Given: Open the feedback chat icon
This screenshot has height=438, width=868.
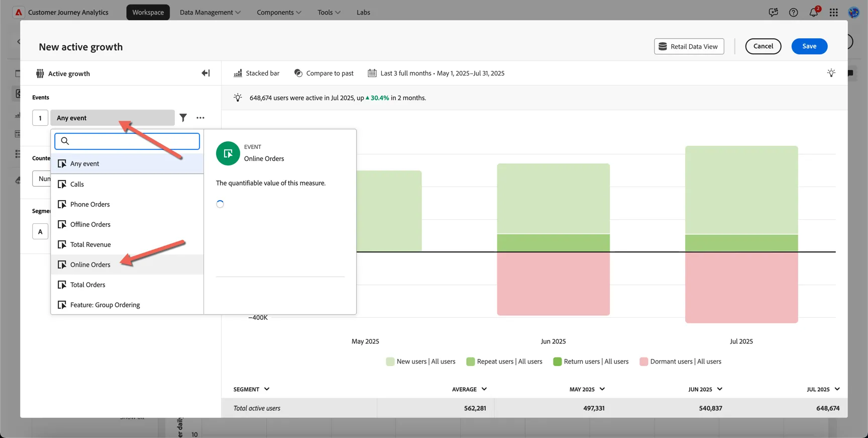Looking at the screenshot, I should pos(773,12).
